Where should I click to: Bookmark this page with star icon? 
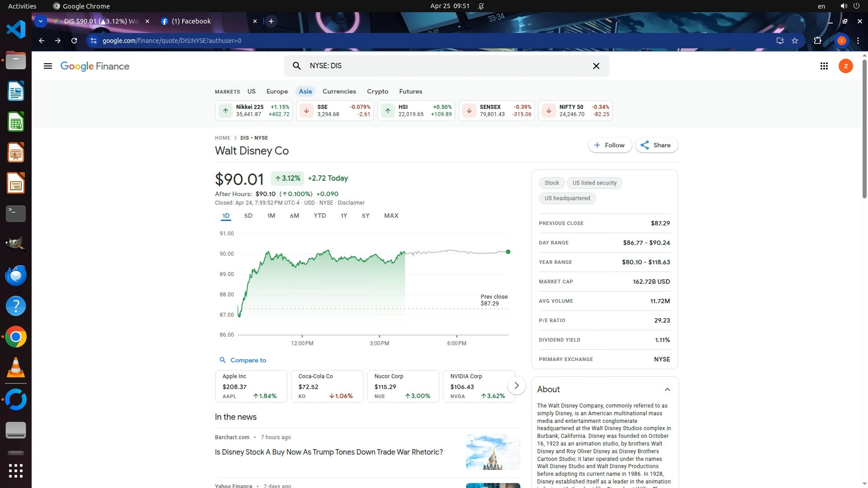coord(795,41)
